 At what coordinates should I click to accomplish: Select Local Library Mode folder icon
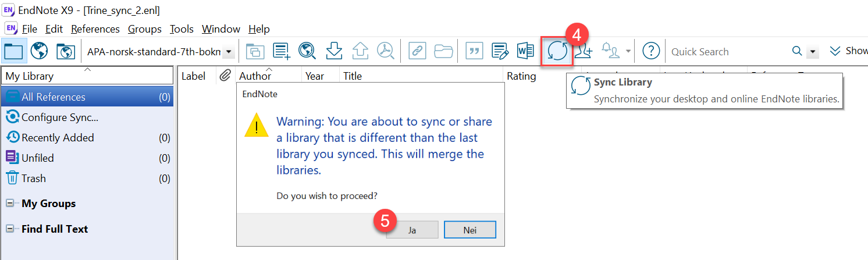tap(13, 52)
